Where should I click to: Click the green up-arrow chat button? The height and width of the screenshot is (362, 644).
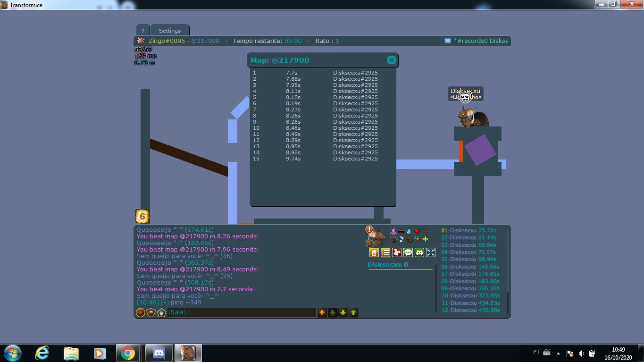tap(353, 312)
